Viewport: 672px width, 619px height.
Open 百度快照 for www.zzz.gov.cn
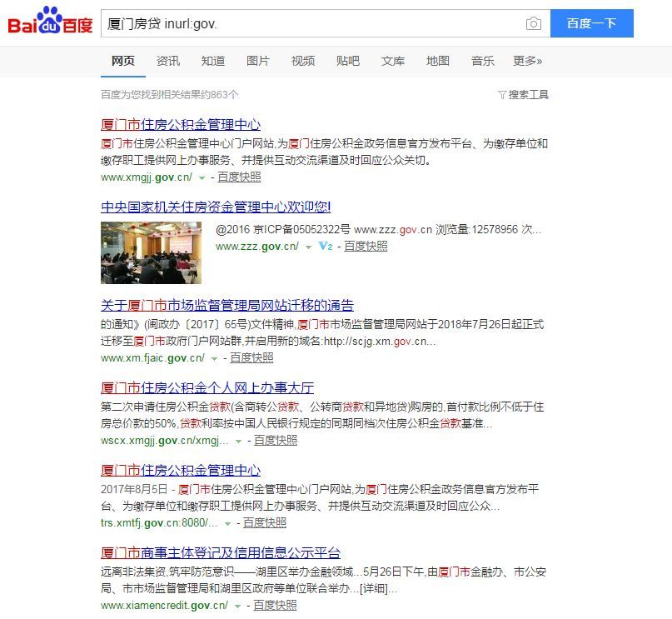(366, 246)
